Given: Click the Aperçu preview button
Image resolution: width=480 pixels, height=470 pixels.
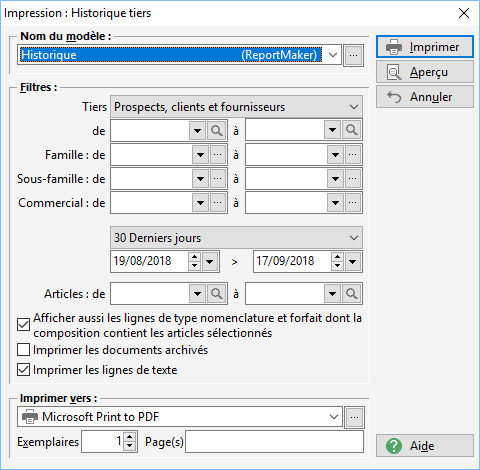Looking at the screenshot, I should click(425, 72).
